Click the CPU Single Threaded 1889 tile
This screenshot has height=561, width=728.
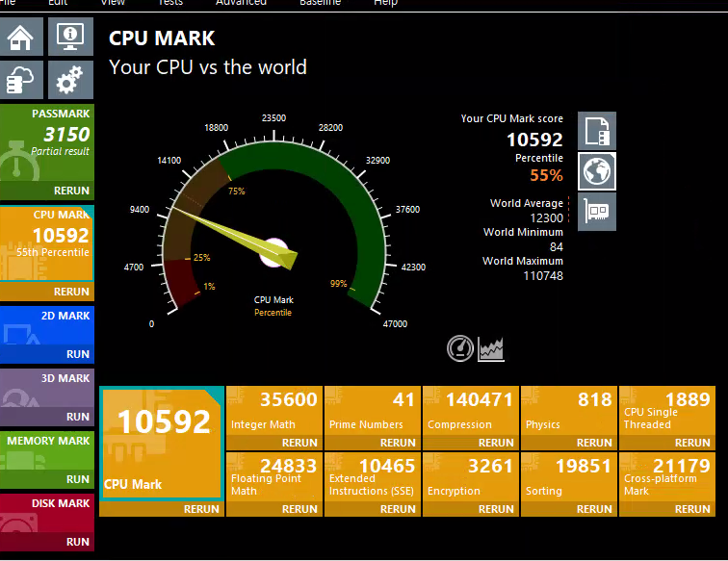pyautogui.click(x=667, y=411)
